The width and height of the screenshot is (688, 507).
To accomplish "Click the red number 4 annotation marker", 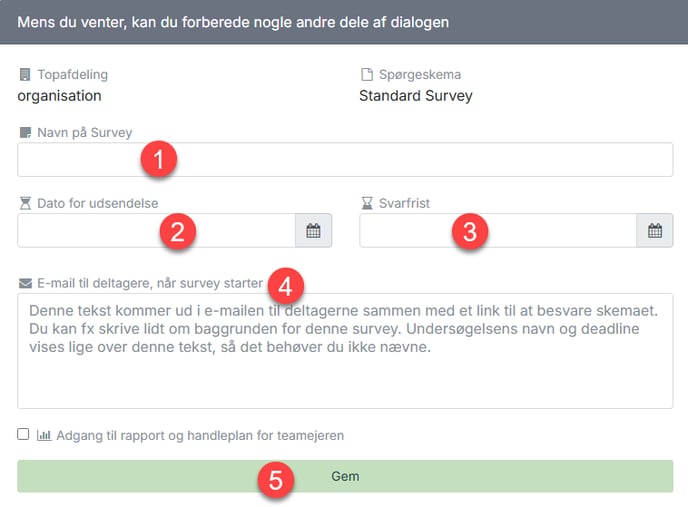I will click(286, 287).
